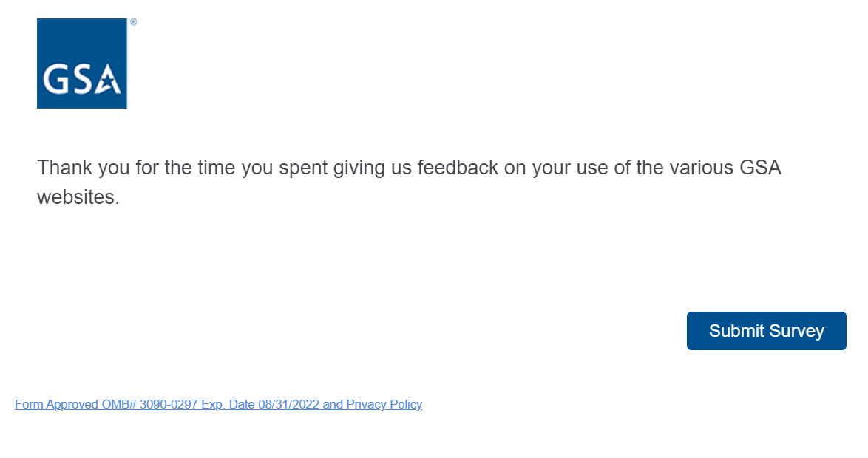The image size is (868, 458).
Task: Click GSA at the end of the first message line
Action: [760, 168]
